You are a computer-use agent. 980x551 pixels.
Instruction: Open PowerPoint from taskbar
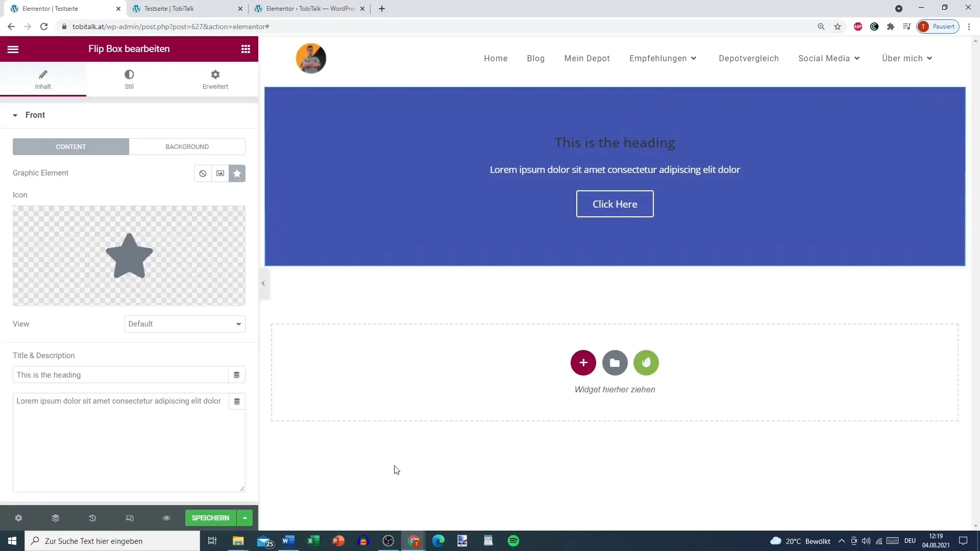click(338, 541)
